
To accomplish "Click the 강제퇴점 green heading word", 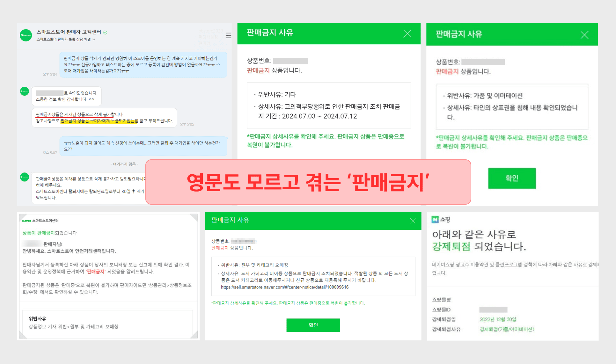I will point(451,246).
